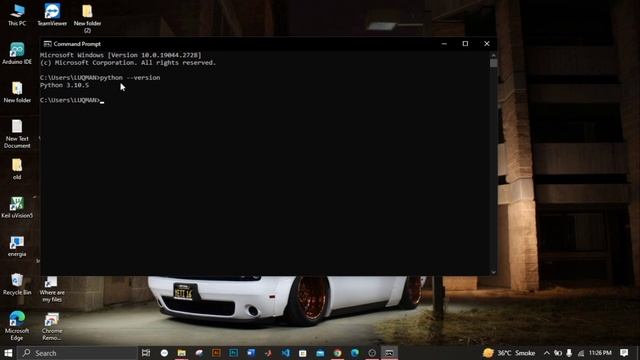Click the Microsoft Windows version line

pyautogui.click(x=121, y=55)
